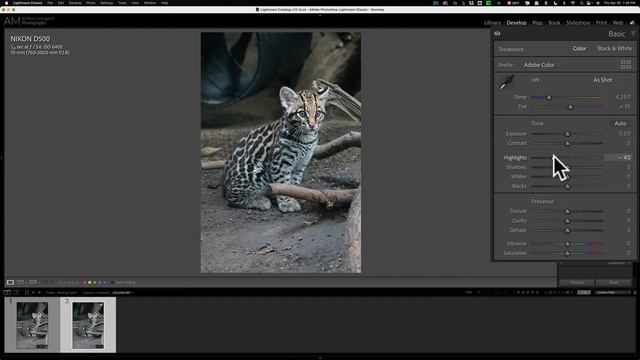Click the Contrast slider handle
This screenshot has width=640, height=360.
tap(567, 143)
